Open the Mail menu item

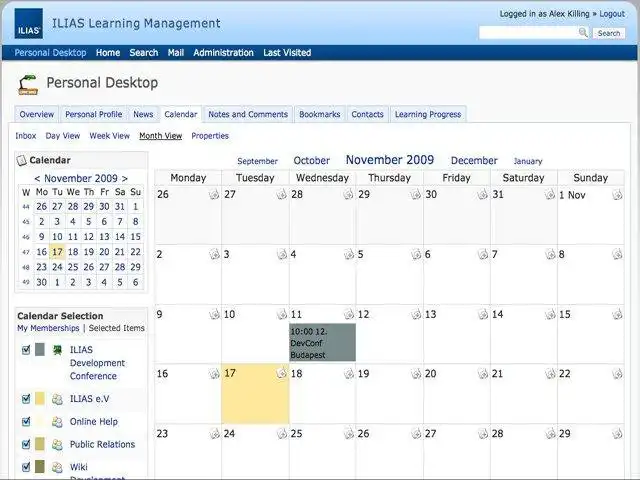click(x=176, y=53)
